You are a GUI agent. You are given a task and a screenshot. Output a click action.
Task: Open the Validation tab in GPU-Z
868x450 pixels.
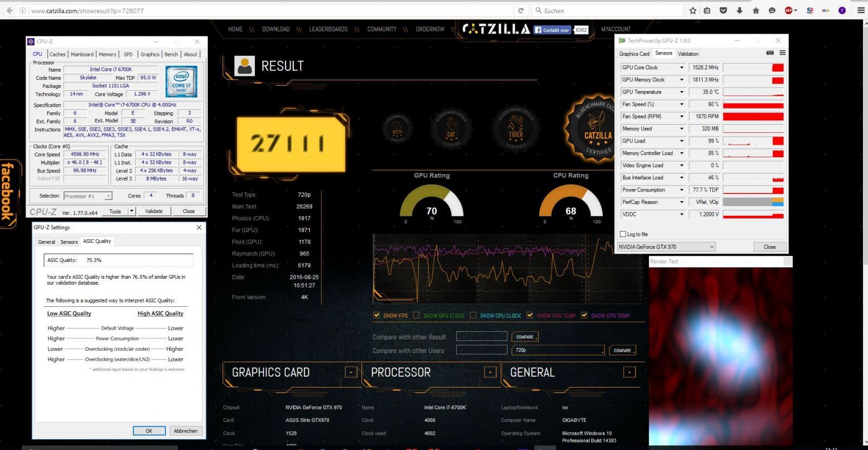click(x=688, y=54)
